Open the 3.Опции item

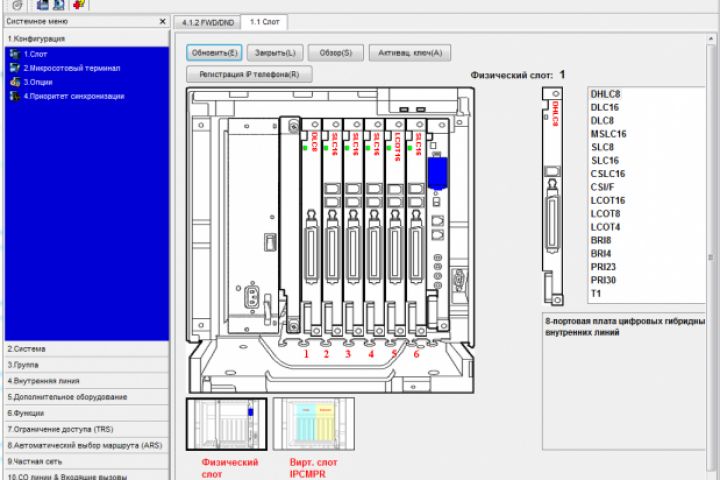tap(38, 82)
